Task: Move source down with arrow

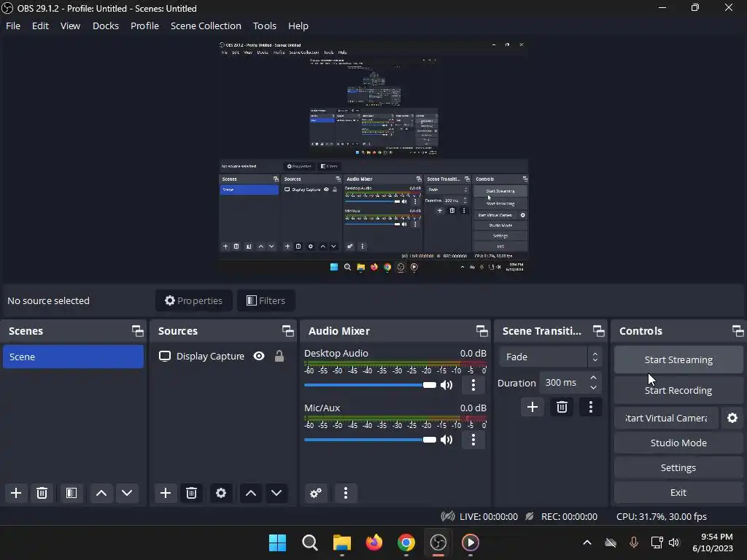Action: (x=276, y=493)
